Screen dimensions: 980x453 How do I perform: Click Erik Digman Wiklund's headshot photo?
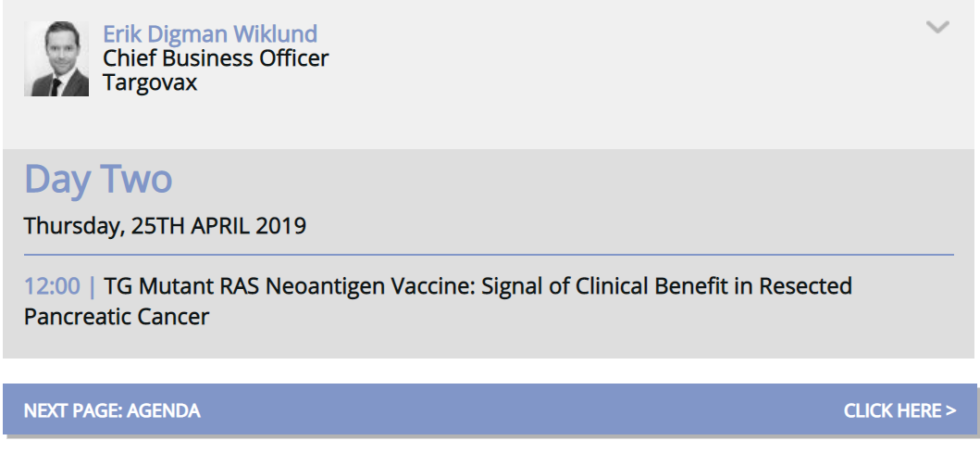(x=56, y=58)
